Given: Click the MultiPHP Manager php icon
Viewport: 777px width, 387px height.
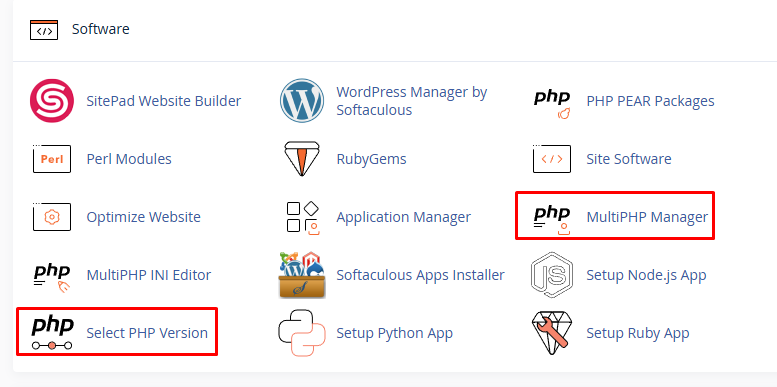Looking at the screenshot, I should (552, 220).
